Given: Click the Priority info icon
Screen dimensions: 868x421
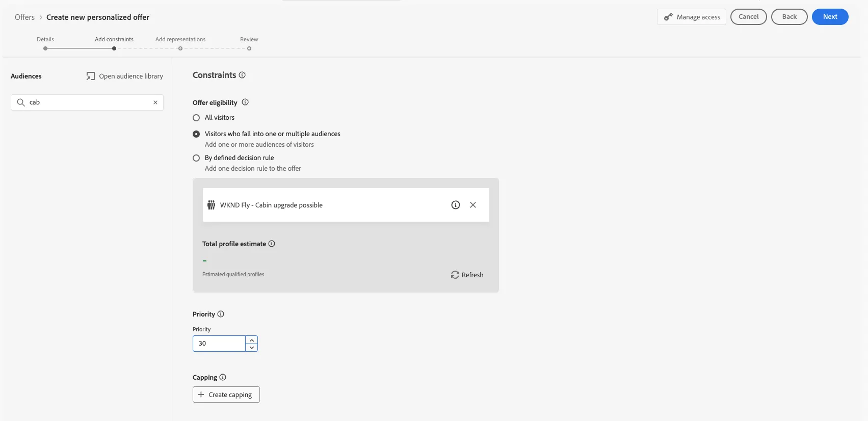Looking at the screenshot, I should coord(221,314).
